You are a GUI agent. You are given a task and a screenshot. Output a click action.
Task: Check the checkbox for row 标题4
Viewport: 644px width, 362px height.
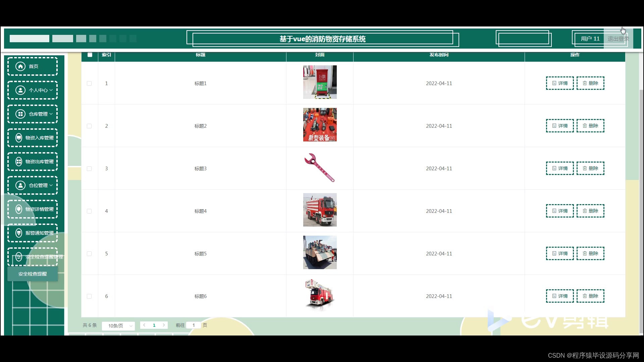89,211
